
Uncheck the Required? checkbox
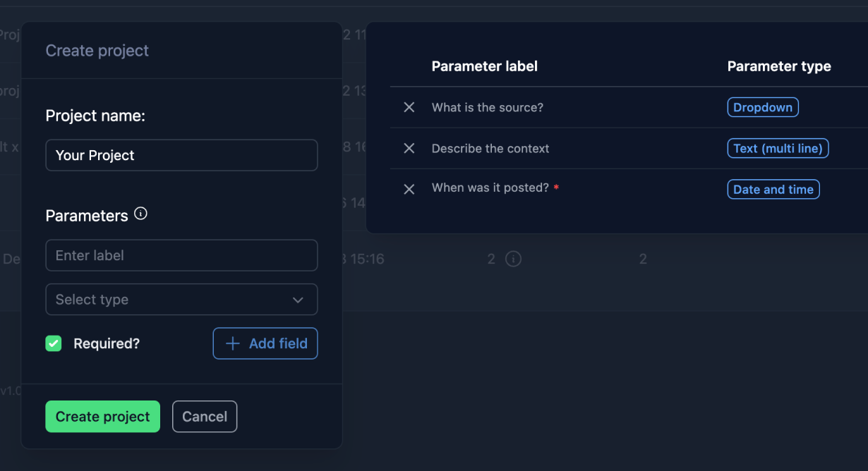54,343
